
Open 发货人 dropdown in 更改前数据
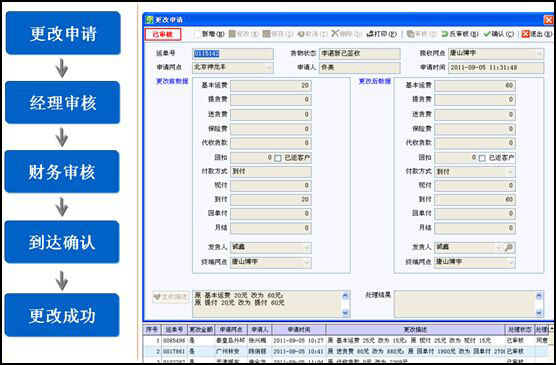tap(307, 247)
